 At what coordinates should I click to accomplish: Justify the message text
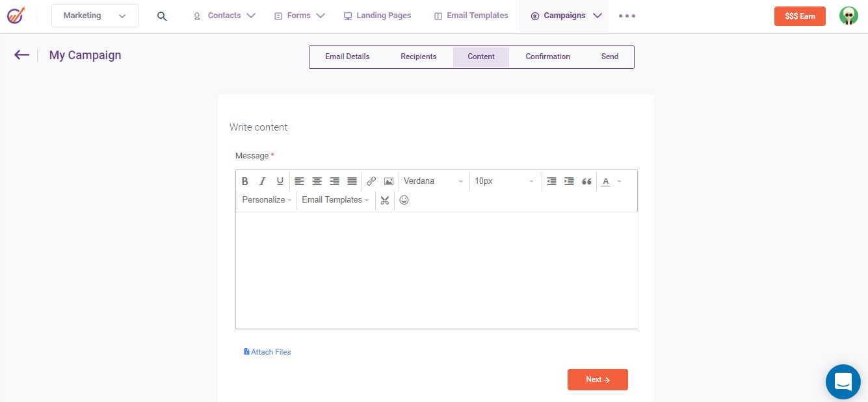point(352,181)
